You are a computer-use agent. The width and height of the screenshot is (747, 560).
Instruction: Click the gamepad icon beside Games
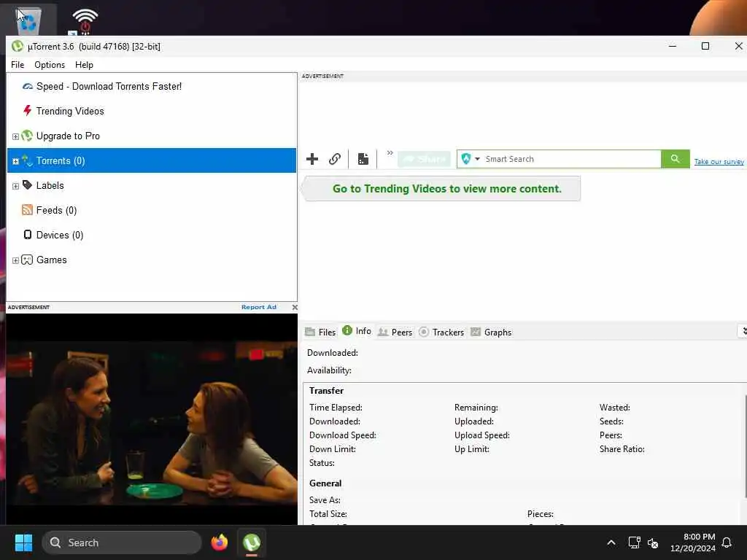coord(27,260)
